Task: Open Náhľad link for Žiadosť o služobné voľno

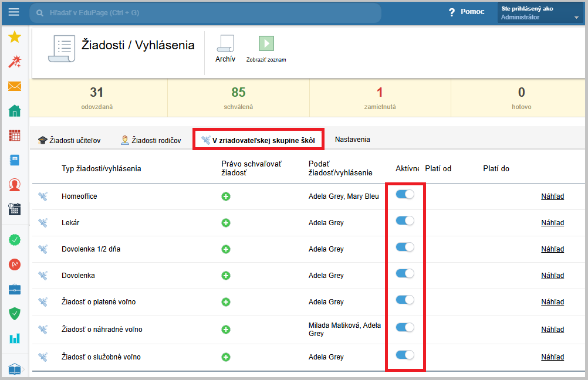Action: (552, 357)
